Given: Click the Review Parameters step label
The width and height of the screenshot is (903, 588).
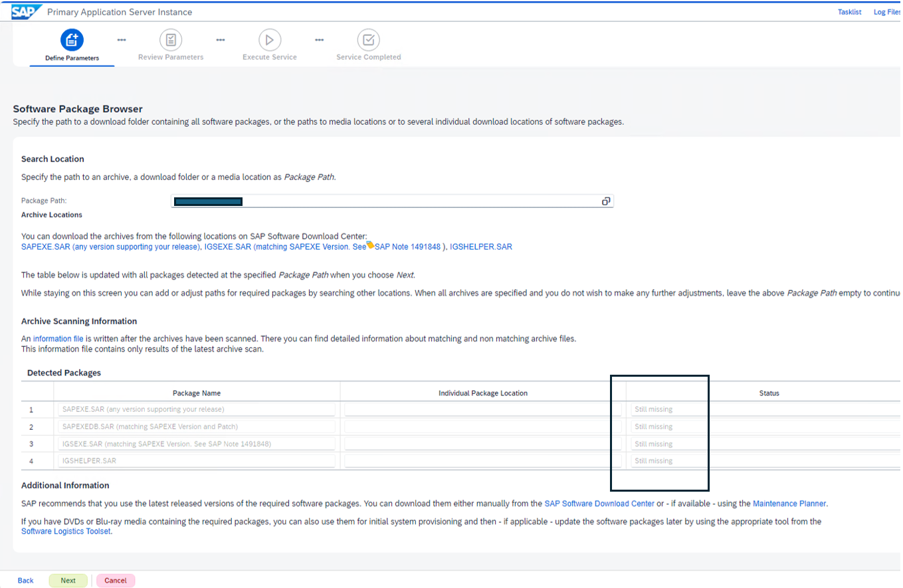Looking at the screenshot, I should coord(171,57).
